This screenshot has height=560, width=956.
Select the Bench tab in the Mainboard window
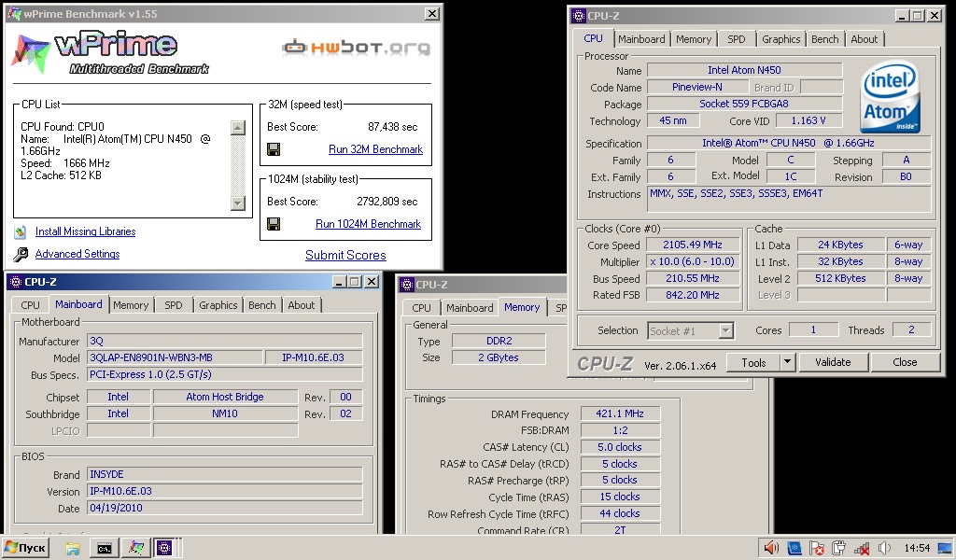pyautogui.click(x=262, y=305)
